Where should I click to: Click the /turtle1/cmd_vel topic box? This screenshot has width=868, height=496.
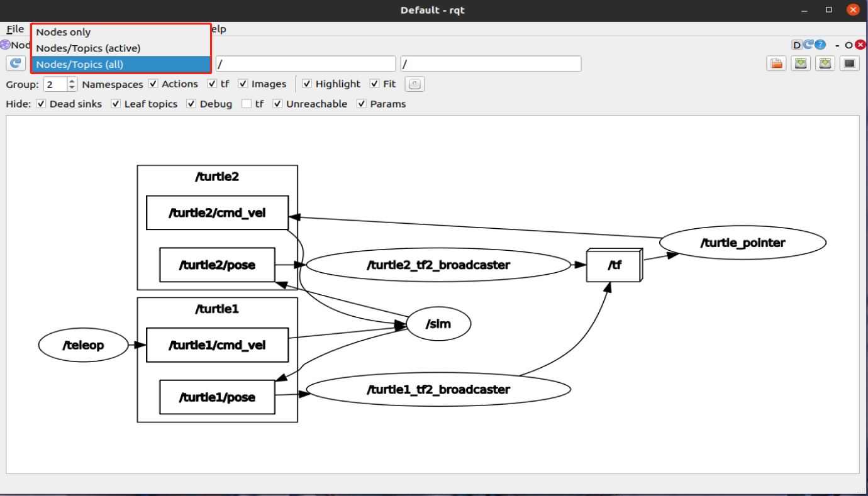point(217,345)
